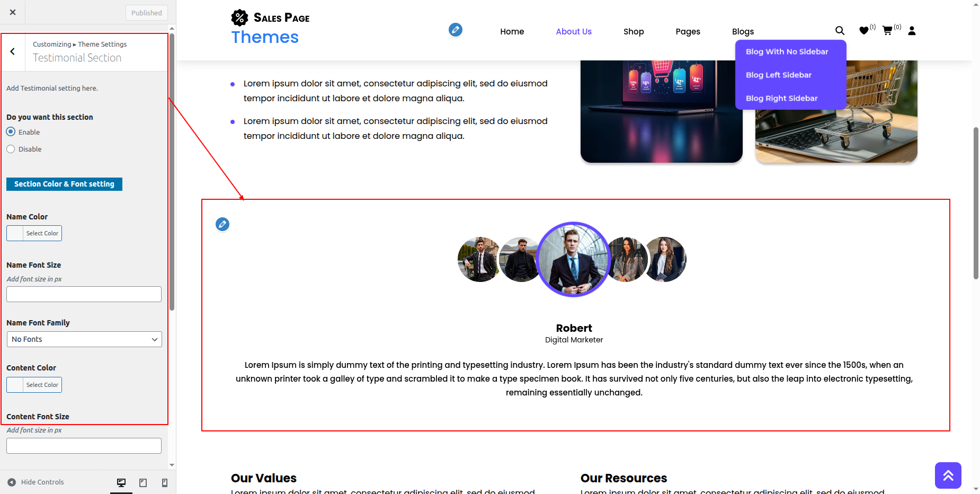
Task: Open the Name Font Family dropdown
Action: click(84, 339)
